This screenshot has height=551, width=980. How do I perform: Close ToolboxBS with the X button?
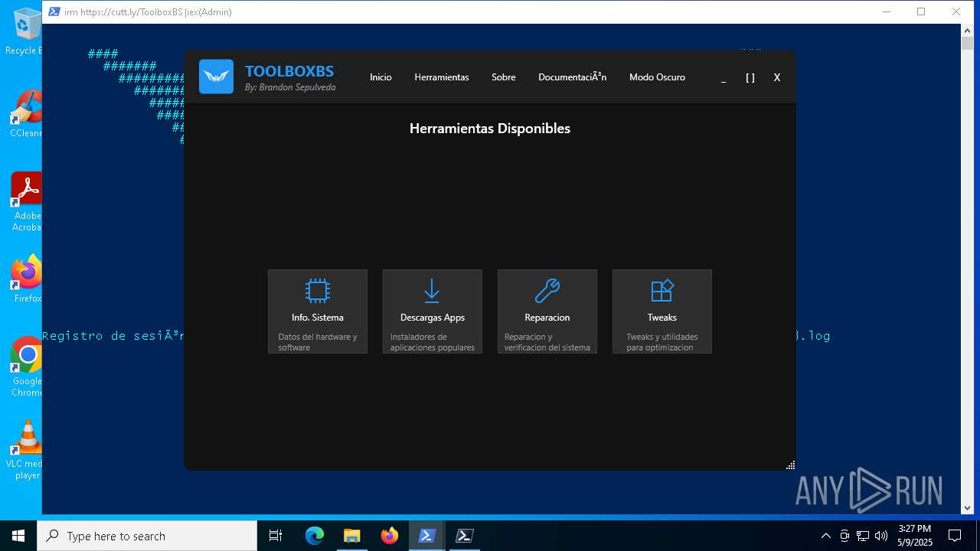[x=777, y=77]
